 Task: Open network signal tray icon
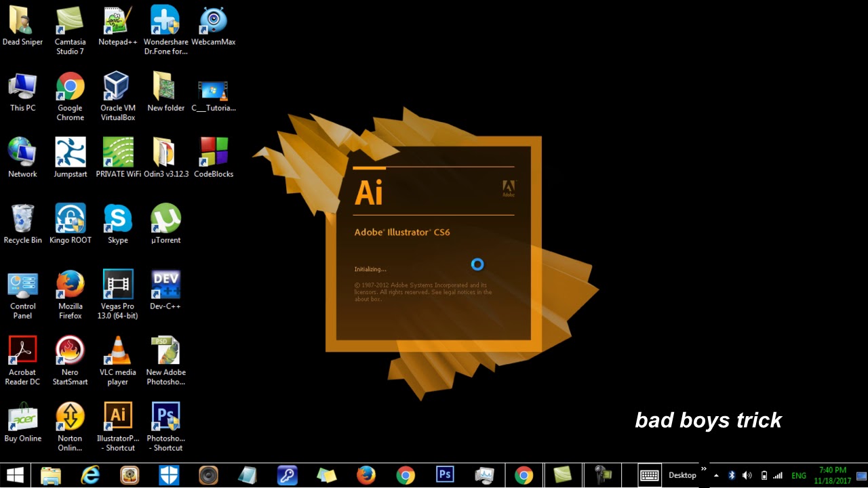click(x=778, y=476)
